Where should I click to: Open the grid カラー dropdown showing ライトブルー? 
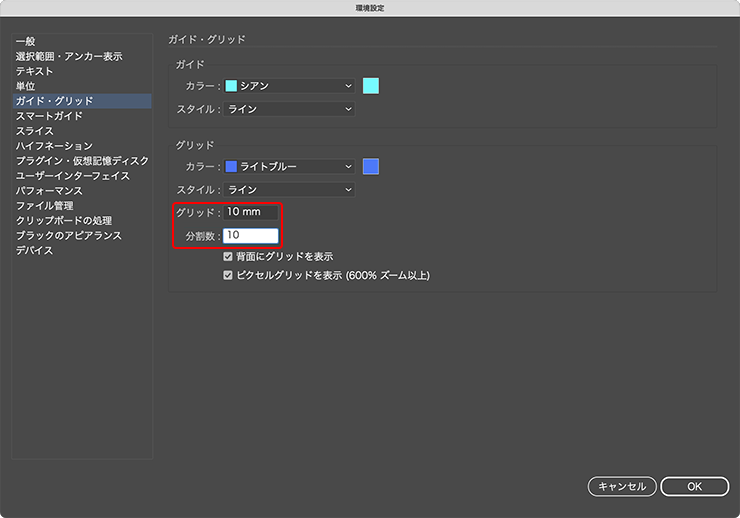[x=289, y=167]
